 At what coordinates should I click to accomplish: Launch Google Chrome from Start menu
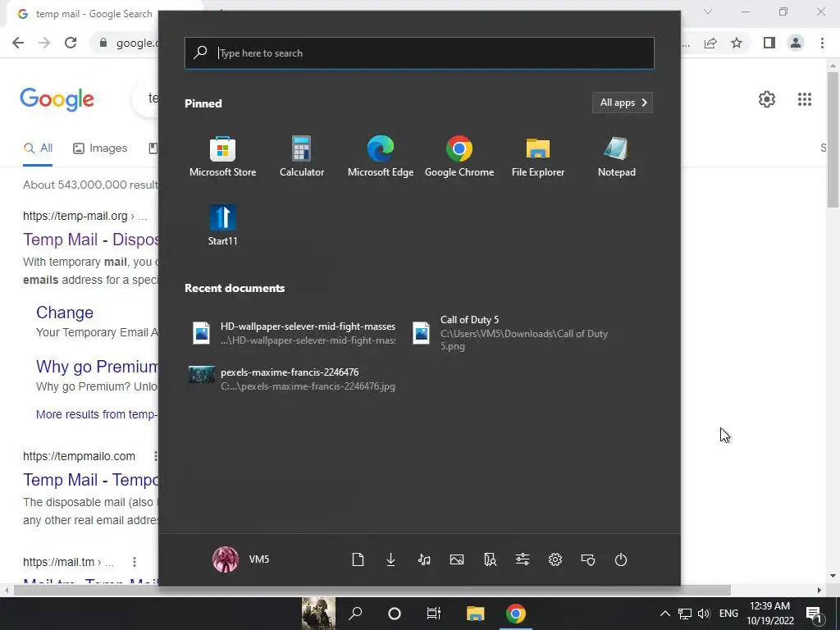(x=459, y=157)
